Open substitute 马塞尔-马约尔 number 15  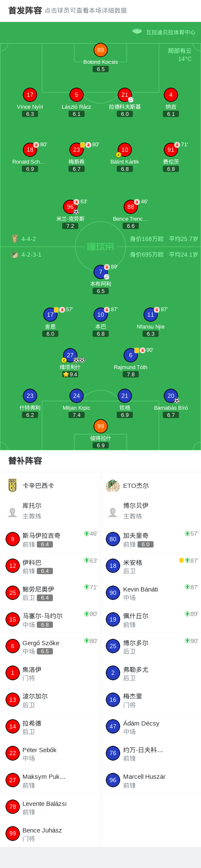pos(50,619)
